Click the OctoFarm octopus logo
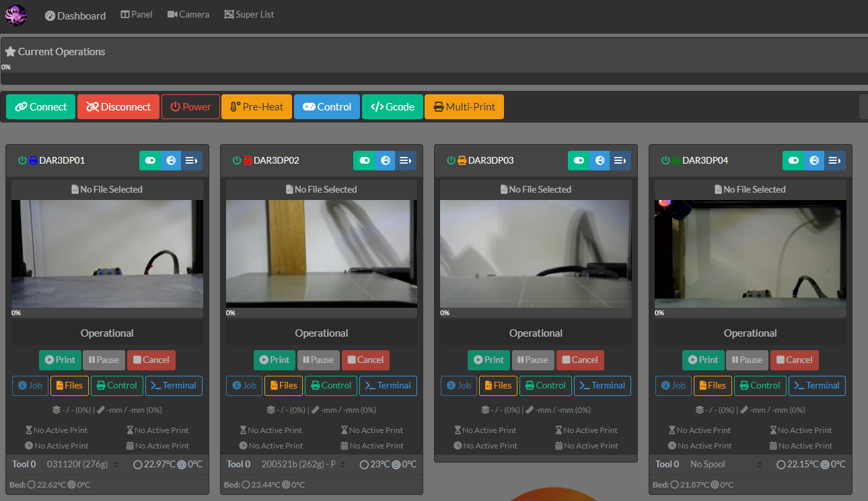Image resolution: width=868 pixels, height=501 pixels. [x=15, y=15]
